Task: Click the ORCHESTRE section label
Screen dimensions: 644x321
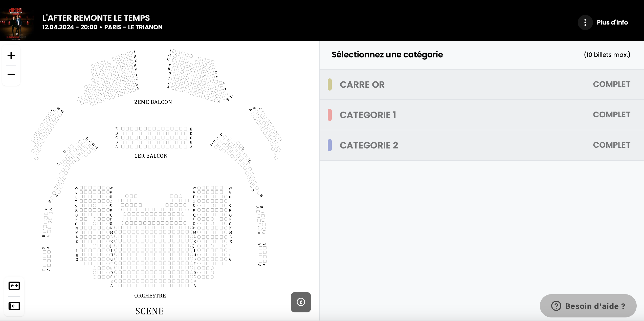Action: click(150, 296)
